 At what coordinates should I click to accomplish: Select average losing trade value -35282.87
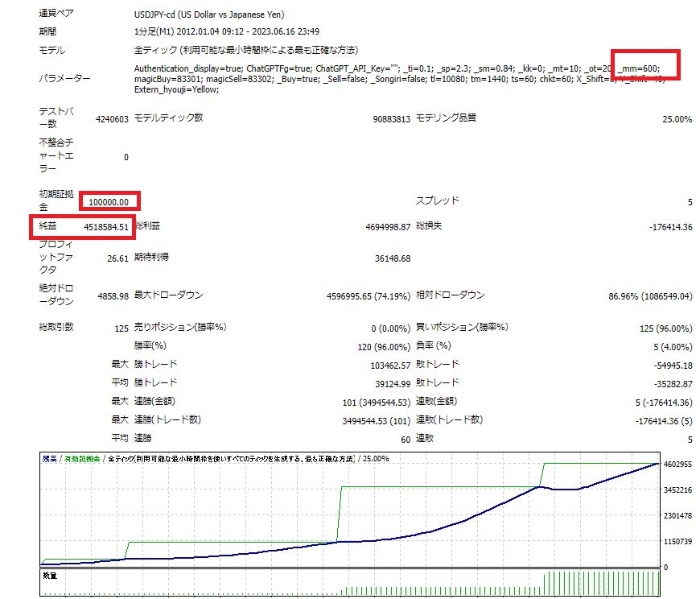click(x=673, y=384)
